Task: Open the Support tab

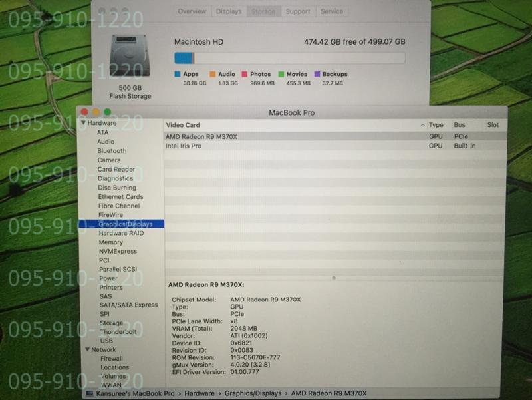Action: coord(298,11)
